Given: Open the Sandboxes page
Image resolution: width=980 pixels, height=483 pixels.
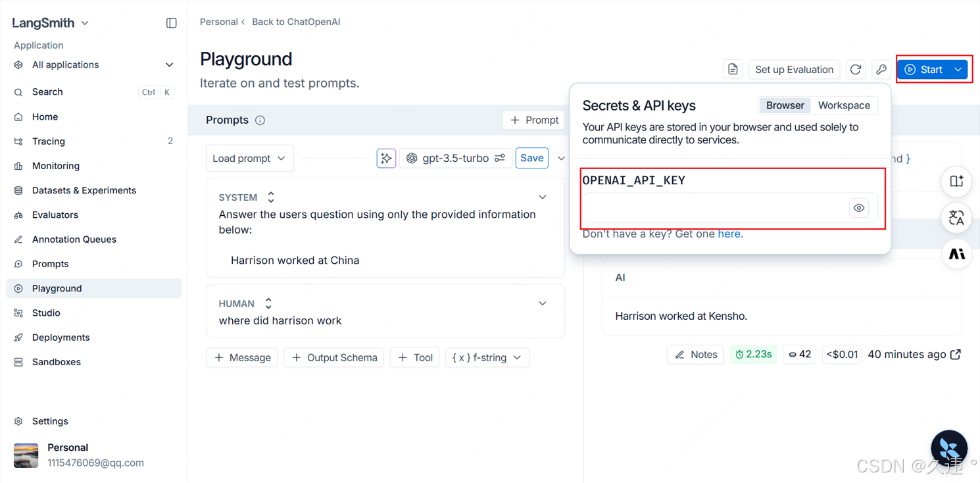Looking at the screenshot, I should point(93,362).
